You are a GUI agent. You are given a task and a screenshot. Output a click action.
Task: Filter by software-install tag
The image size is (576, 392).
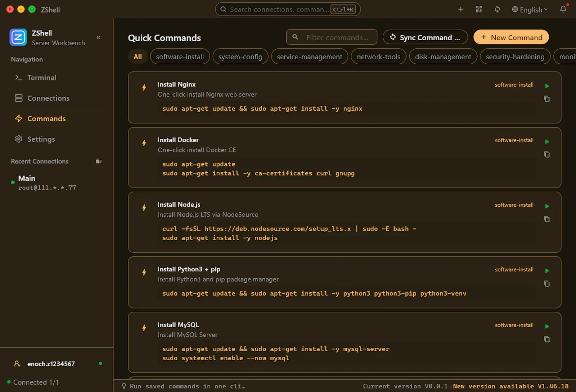(180, 57)
